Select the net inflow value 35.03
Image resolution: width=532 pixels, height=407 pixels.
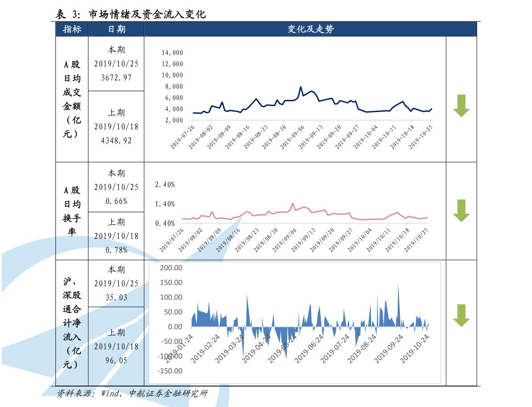[117, 297]
